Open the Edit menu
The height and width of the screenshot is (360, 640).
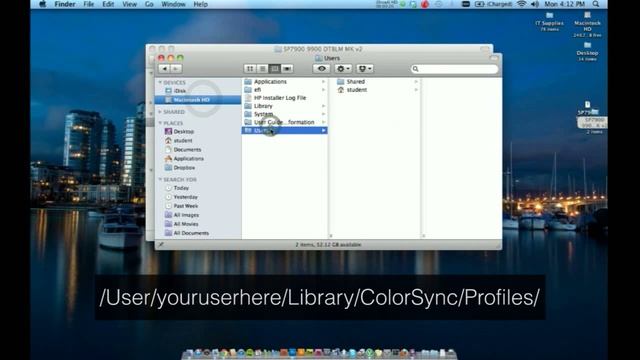tap(108, 4)
